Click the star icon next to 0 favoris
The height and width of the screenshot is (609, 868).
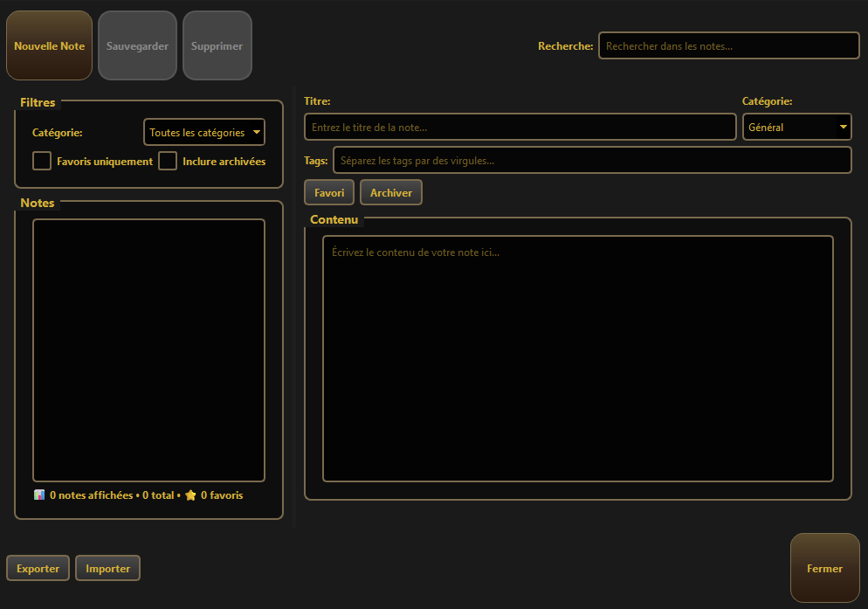click(x=190, y=495)
